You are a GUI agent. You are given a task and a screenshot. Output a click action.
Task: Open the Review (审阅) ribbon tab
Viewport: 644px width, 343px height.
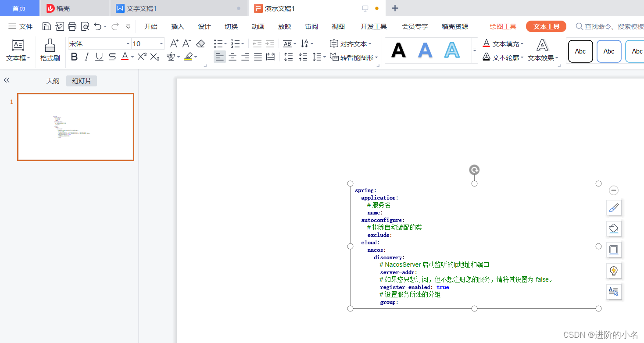click(311, 26)
